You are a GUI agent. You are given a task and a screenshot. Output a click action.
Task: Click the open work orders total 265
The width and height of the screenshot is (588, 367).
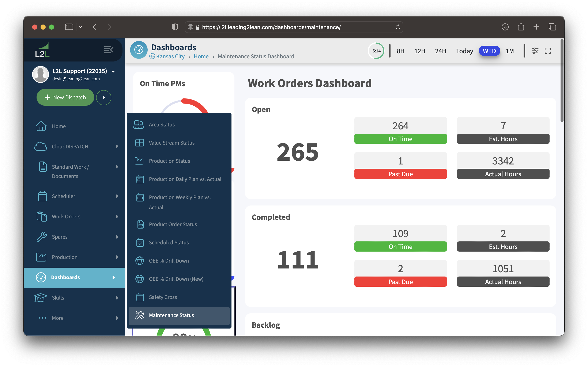coord(297,152)
